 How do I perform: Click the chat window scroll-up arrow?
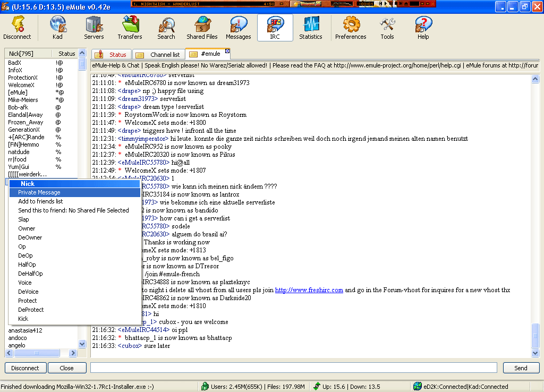click(x=535, y=79)
